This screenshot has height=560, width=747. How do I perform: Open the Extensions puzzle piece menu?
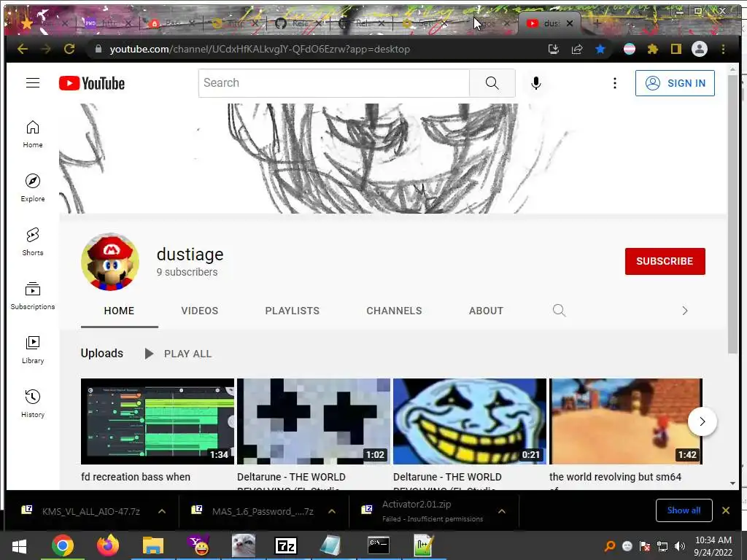(653, 49)
